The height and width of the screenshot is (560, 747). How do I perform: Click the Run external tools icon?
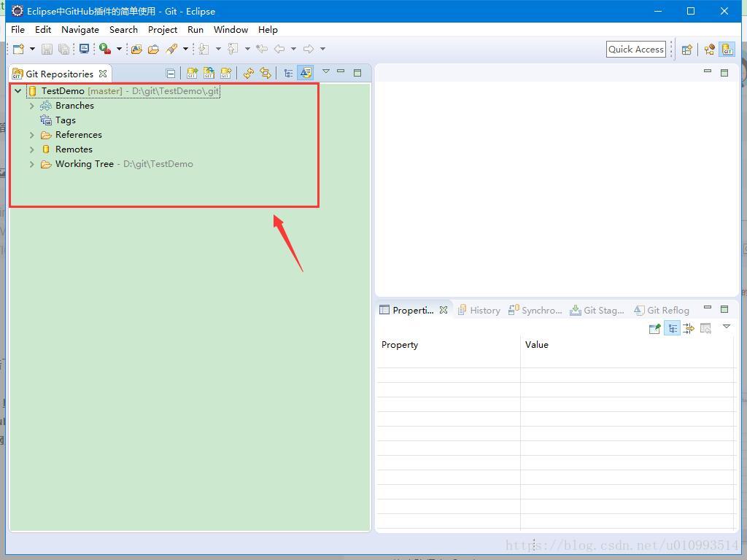pyautogui.click(x=105, y=49)
